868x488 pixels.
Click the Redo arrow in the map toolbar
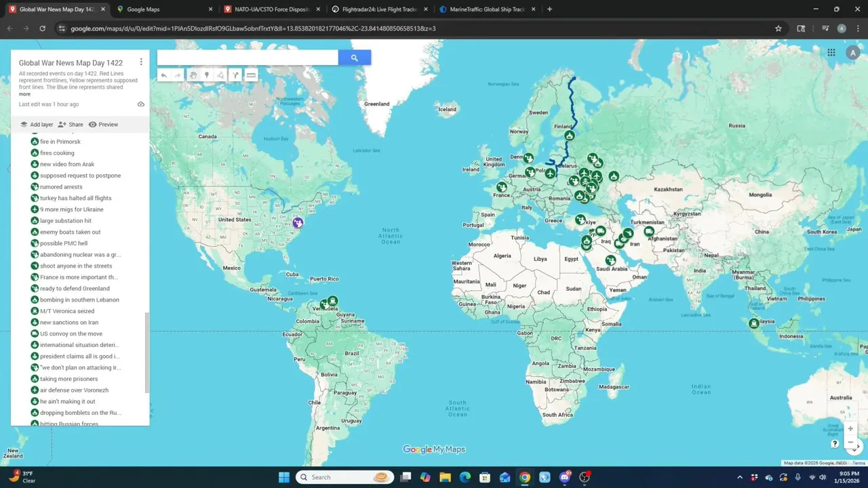(x=178, y=75)
